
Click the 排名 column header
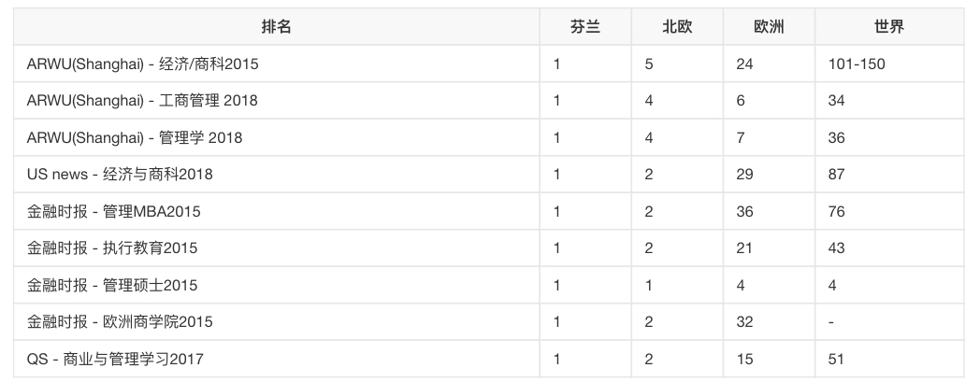pos(276,27)
